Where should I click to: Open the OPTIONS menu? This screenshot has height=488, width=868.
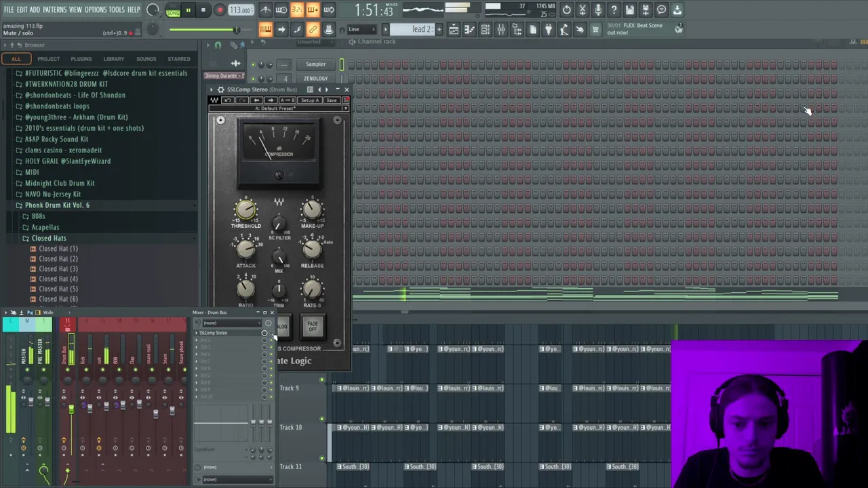(95, 9)
